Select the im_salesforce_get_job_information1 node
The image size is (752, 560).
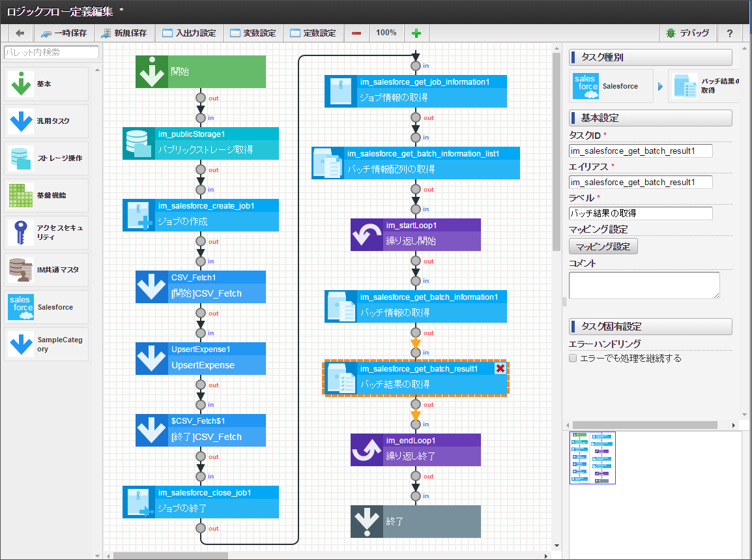(x=416, y=91)
